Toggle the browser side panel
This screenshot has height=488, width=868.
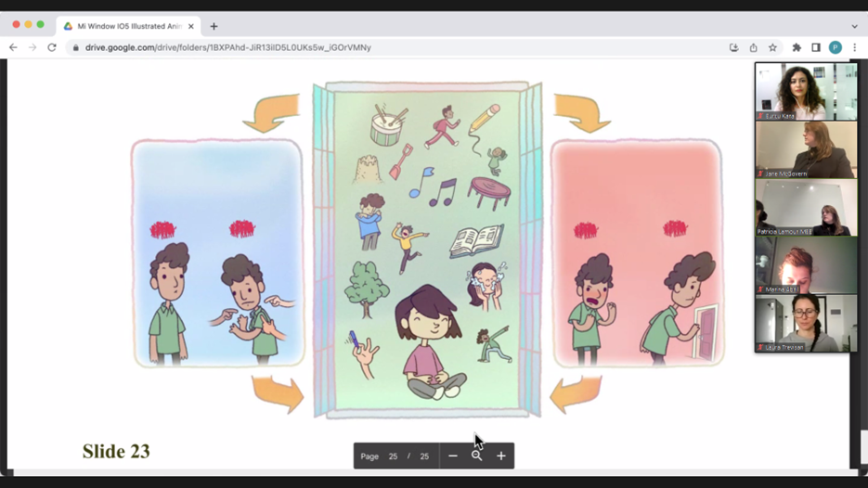[x=816, y=47]
